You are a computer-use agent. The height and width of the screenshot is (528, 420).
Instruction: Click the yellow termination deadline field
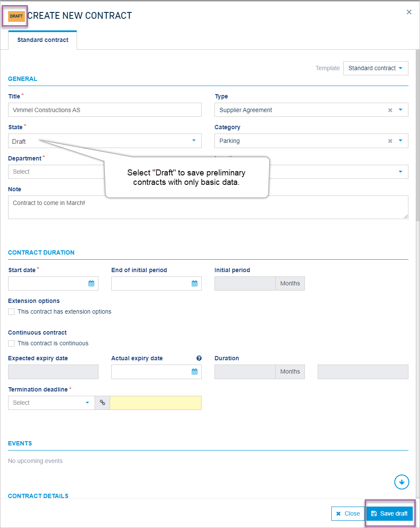[156, 403]
